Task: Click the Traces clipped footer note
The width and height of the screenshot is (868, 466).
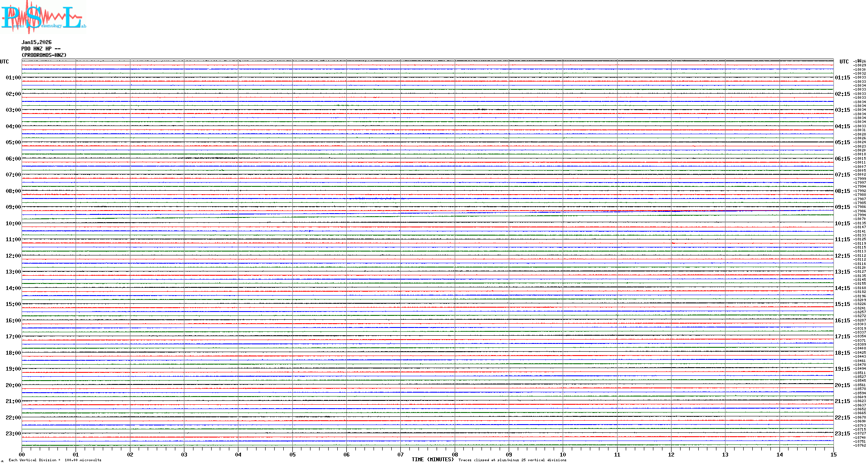Action: (512, 460)
